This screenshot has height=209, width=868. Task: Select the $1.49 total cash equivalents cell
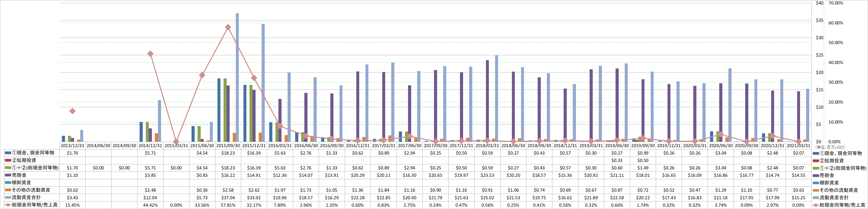(x=643, y=168)
